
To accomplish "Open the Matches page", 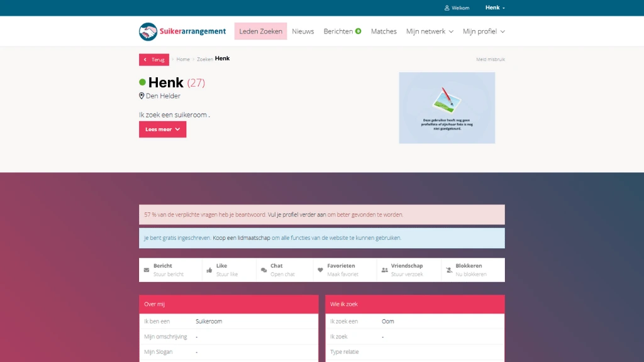I will click(384, 31).
